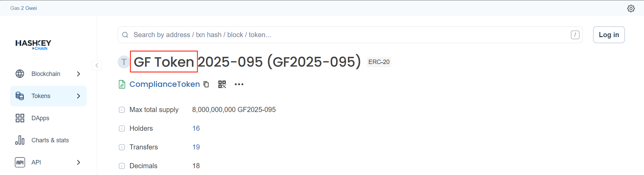Open the ComplianceToken contract link
The width and height of the screenshot is (644, 175).
click(x=164, y=84)
